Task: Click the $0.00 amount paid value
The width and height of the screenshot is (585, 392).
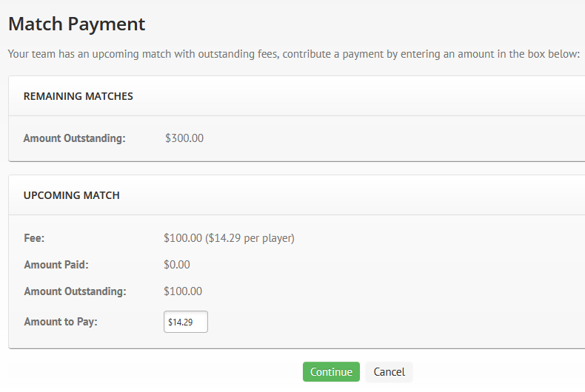Action: tap(177, 265)
